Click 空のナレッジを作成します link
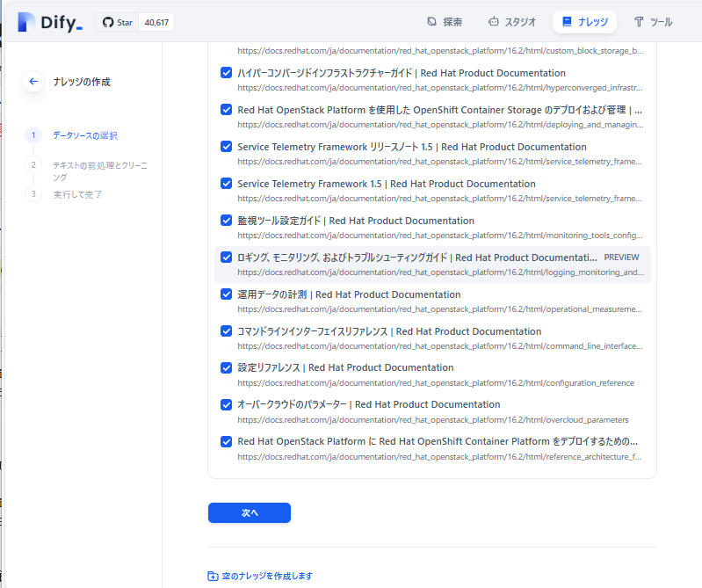Image resolution: width=702 pixels, height=588 pixels. click(267, 576)
